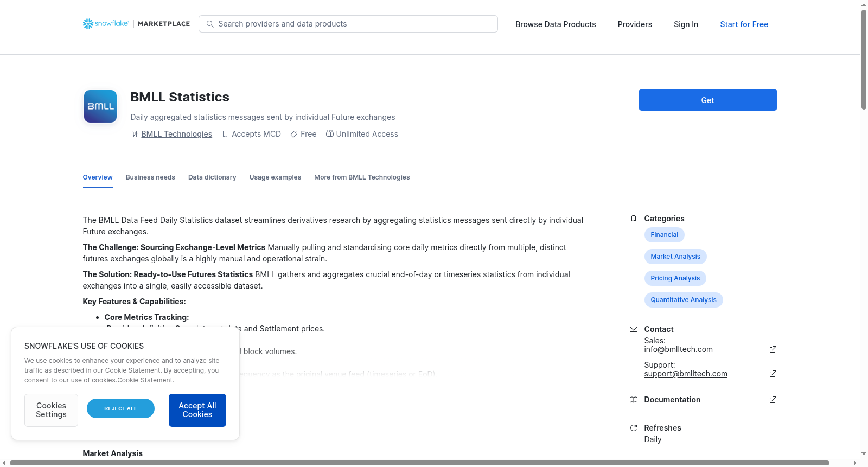Select the Financial category chip
Screen dimensions: 868x467
664,235
